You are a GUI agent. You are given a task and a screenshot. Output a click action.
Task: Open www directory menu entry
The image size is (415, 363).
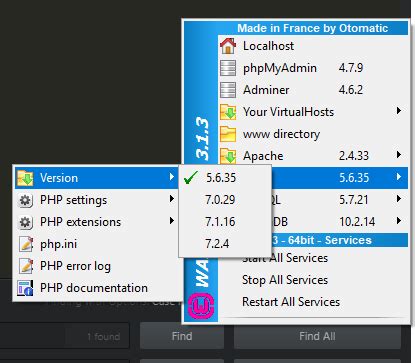tap(313, 134)
